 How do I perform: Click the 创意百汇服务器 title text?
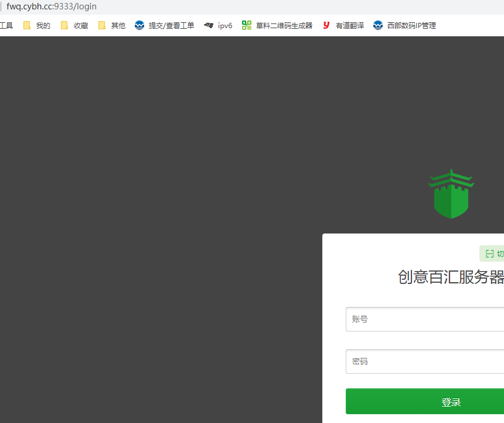451,277
